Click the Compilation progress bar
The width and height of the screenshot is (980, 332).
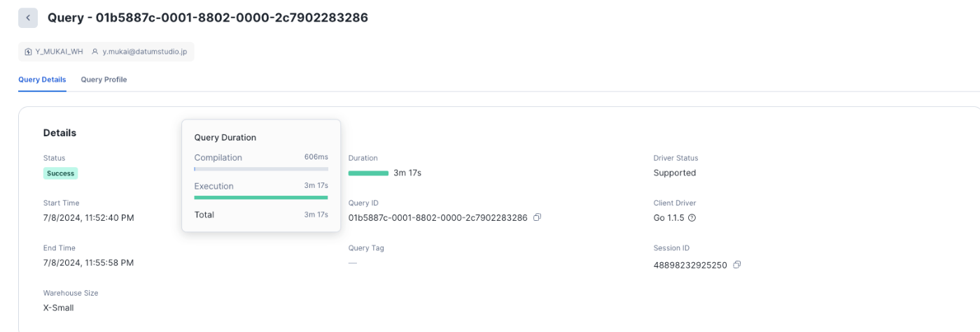click(x=261, y=169)
